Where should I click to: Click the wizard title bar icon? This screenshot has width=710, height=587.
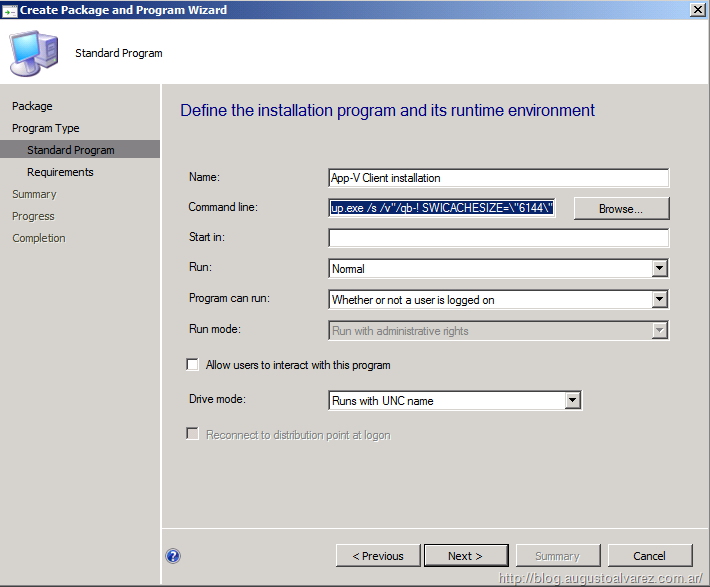[10, 10]
